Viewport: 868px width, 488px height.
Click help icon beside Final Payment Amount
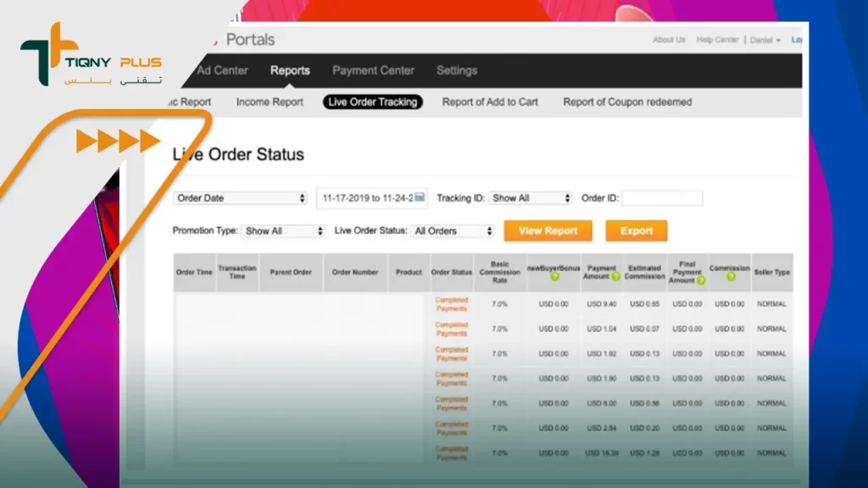point(701,280)
